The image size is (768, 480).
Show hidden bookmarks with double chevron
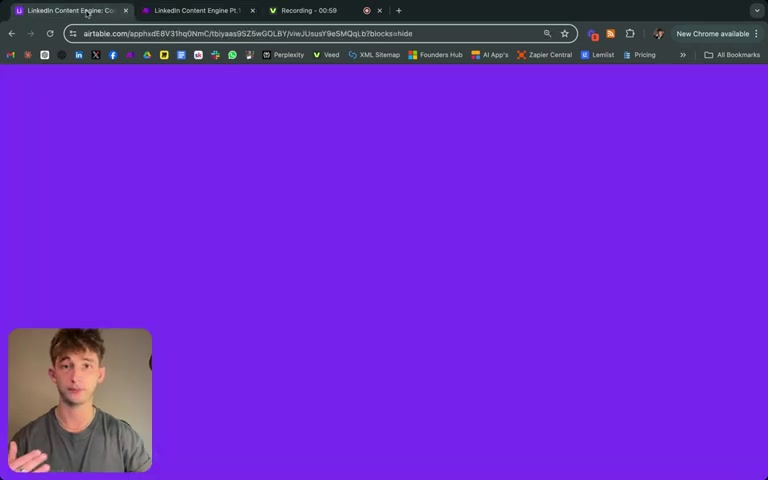point(683,55)
